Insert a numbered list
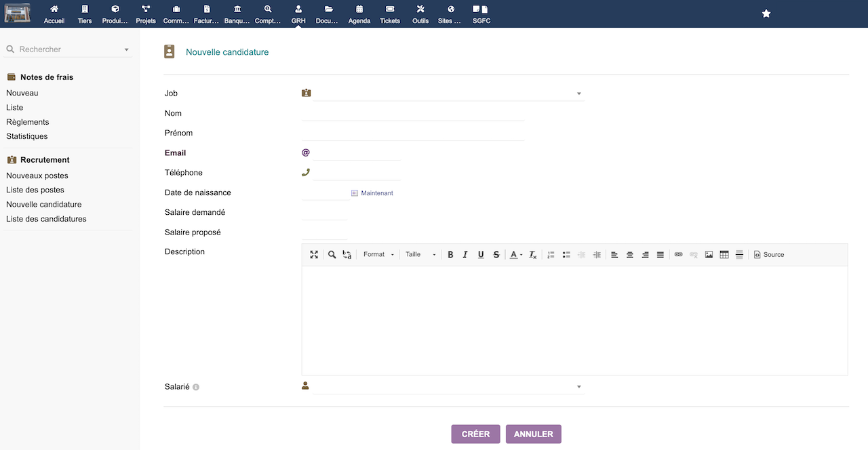This screenshot has height=450, width=868. click(x=551, y=255)
